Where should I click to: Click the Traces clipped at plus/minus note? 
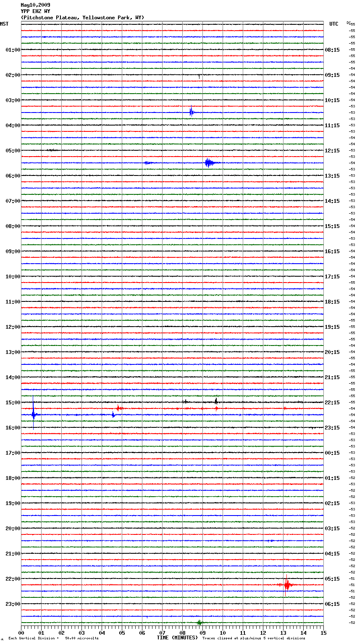tap(254, 638)
